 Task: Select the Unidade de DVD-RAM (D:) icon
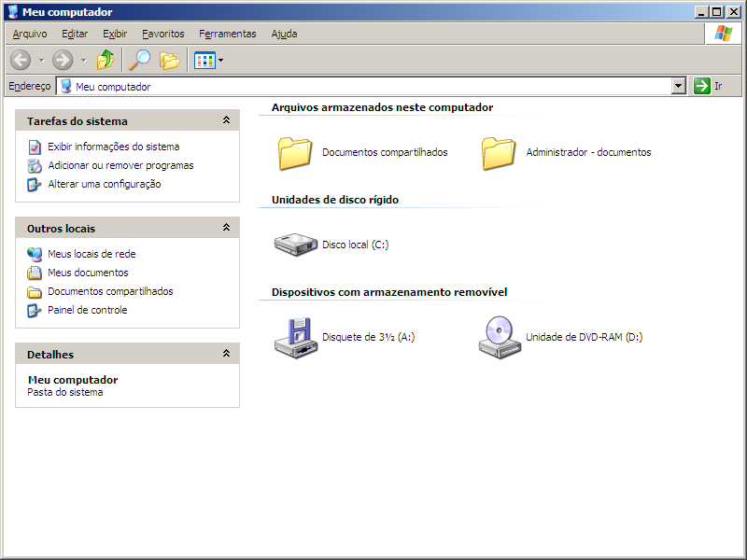click(x=500, y=337)
